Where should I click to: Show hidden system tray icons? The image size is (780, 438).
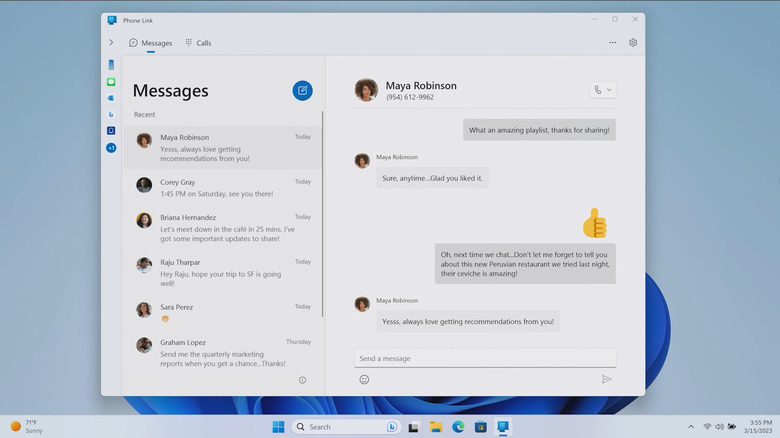(691, 427)
